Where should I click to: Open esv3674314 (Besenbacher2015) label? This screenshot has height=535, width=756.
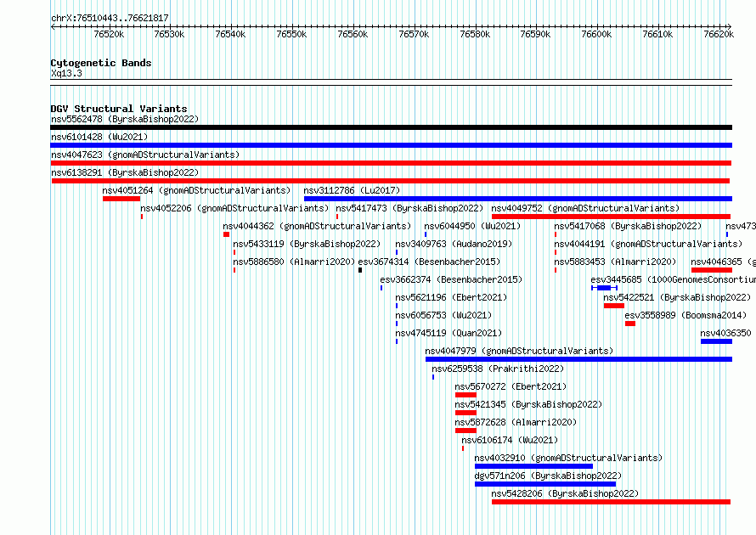click(x=429, y=262)
